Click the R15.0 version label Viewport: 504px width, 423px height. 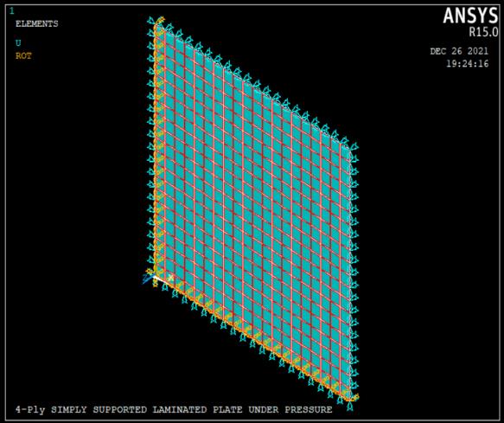click(x=483, y=32)
